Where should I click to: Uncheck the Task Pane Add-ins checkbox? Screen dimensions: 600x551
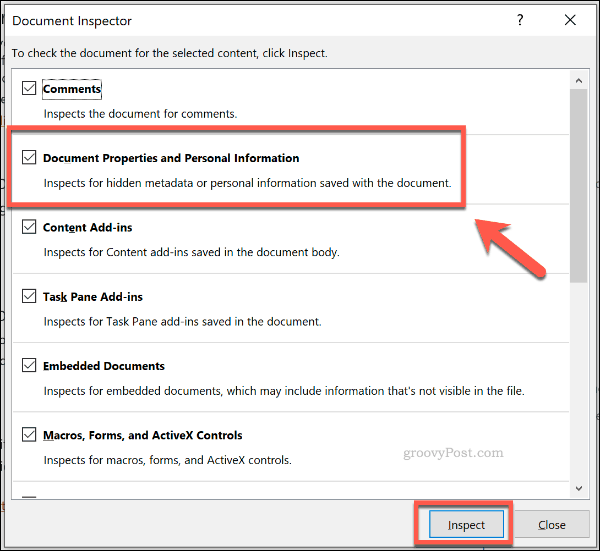coord(29,296)
